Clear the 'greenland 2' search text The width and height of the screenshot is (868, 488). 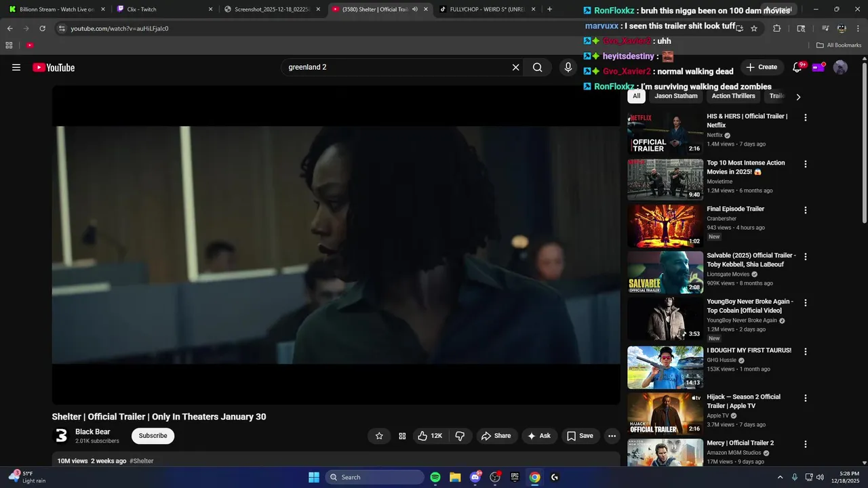tap(515, 67)
